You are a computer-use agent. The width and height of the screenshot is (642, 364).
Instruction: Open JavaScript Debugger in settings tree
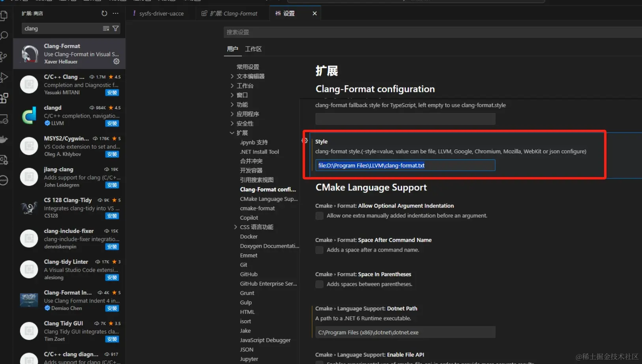click(265, 340)
